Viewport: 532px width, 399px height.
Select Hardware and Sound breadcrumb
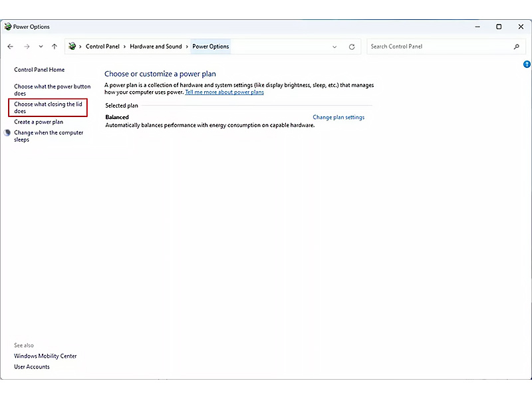(x=156, y=47)
